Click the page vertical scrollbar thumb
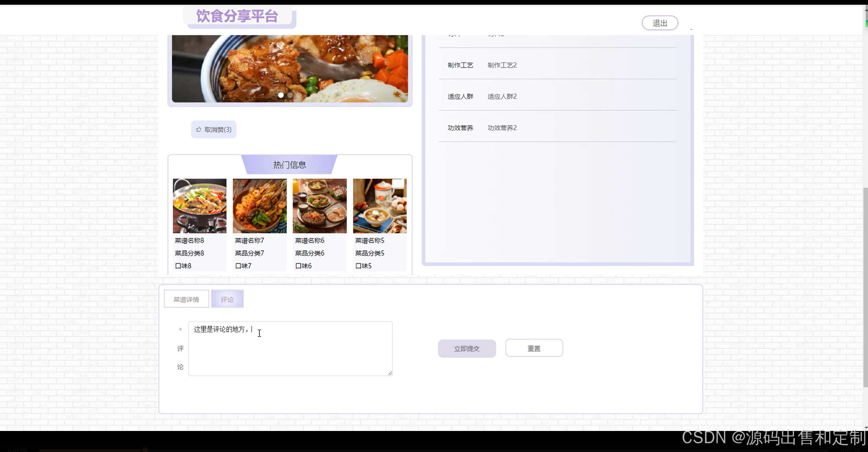 coord(865,287)
